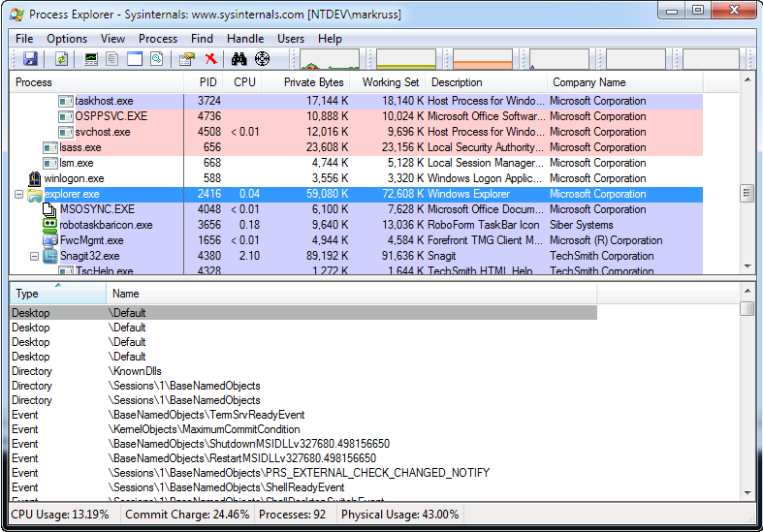Select the ShellReadyEvent handle row
The image size is (763, 532).
tap(303, 487)
